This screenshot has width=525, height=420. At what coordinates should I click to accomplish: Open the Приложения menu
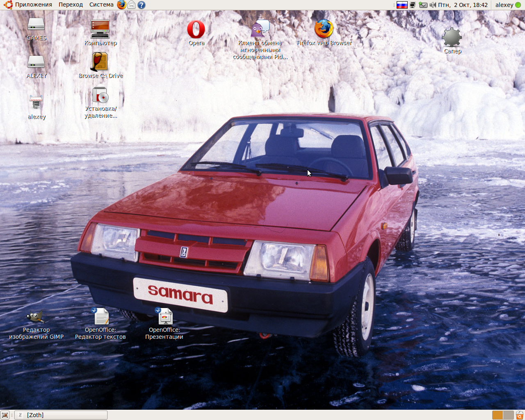click(x=28, y=5)
